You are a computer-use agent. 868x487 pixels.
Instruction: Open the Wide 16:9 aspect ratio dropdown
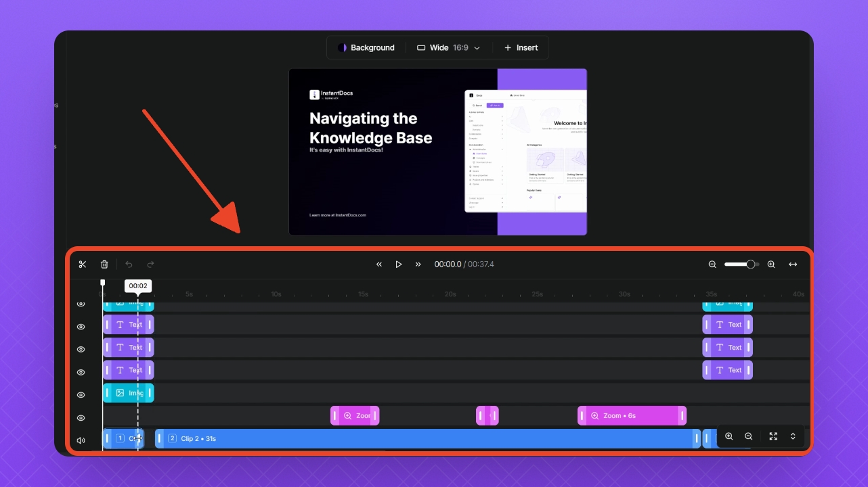[x=448, y=48]
